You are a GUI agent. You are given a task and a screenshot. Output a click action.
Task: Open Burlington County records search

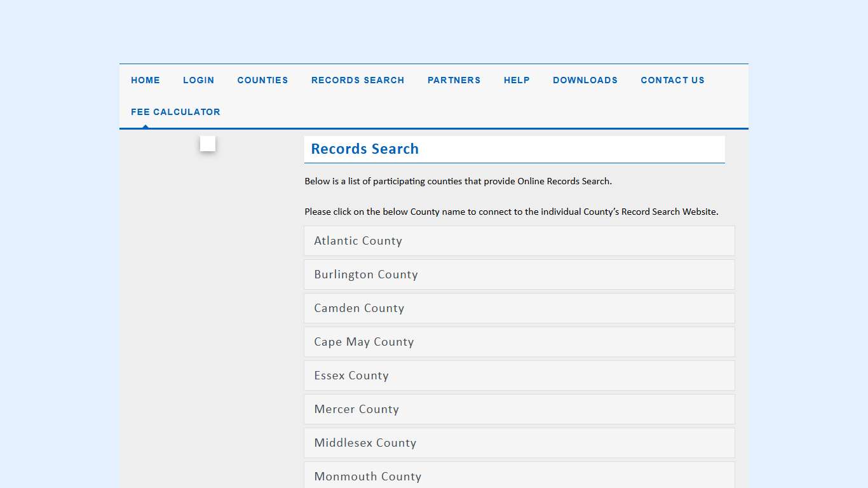point(366,274)
